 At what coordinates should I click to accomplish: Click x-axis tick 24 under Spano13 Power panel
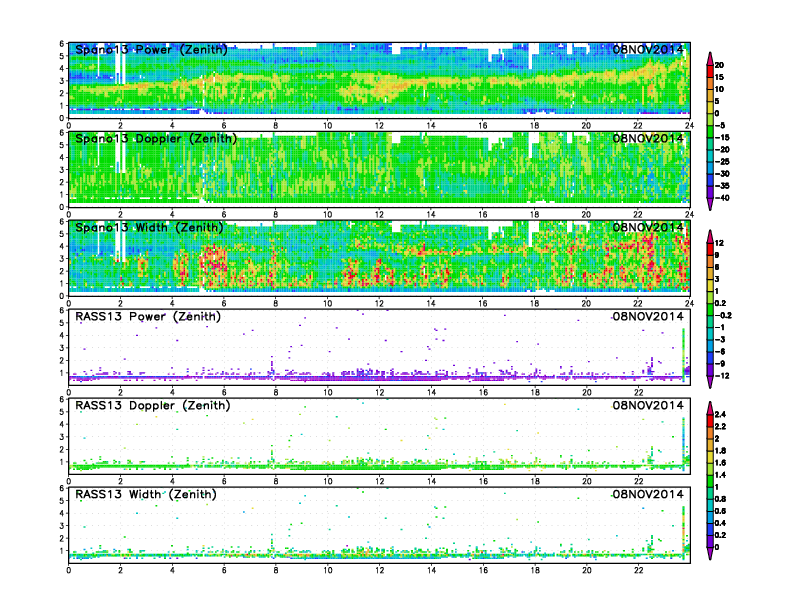tap(689, 126)
